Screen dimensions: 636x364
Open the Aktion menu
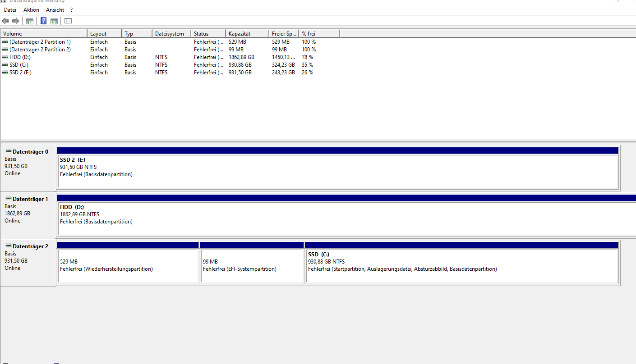[31, 9]
